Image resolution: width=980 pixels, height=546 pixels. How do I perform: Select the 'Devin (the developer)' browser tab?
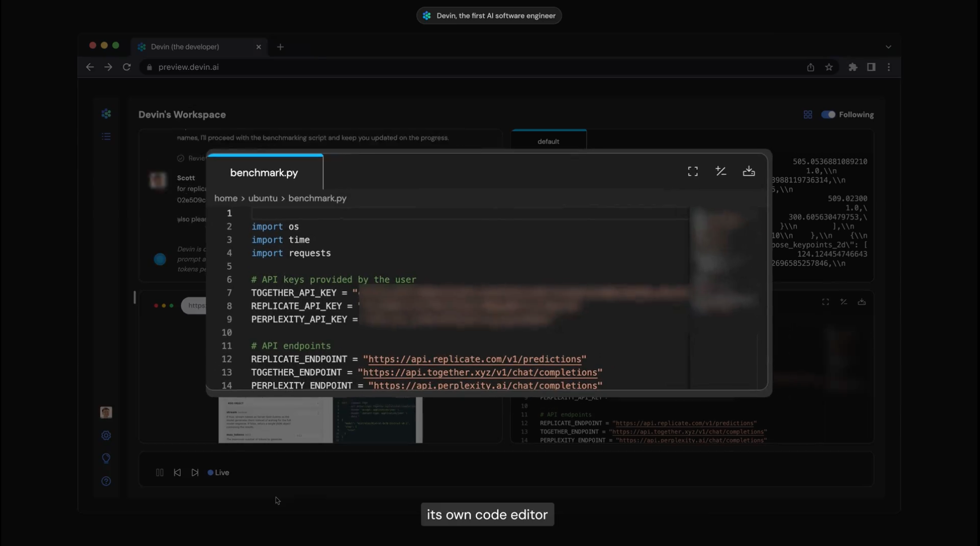199,47
